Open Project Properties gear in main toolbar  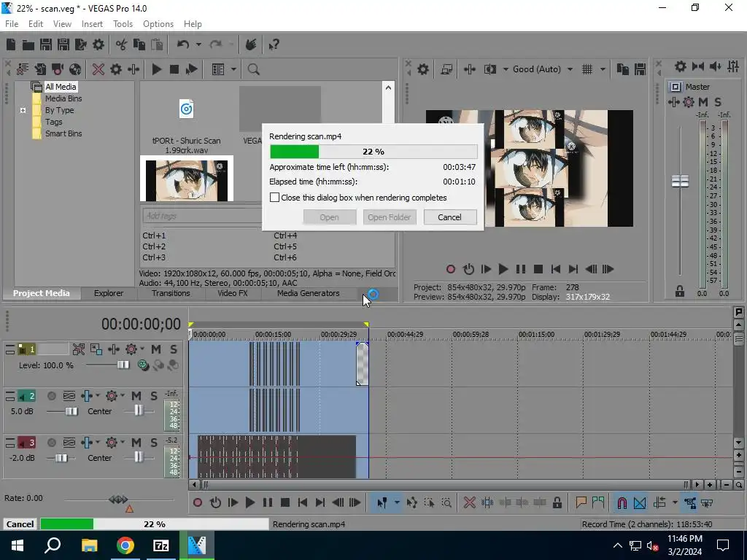pos(98,44)
